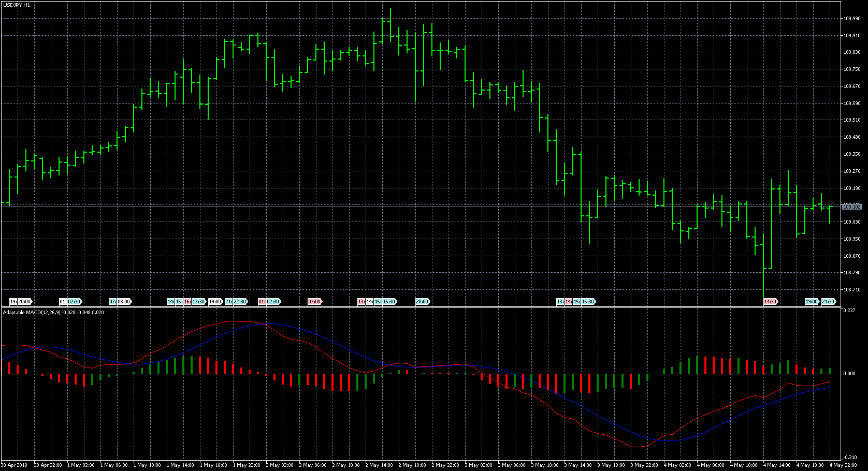Open the 21:30 event marker

[x=829, y=302]
